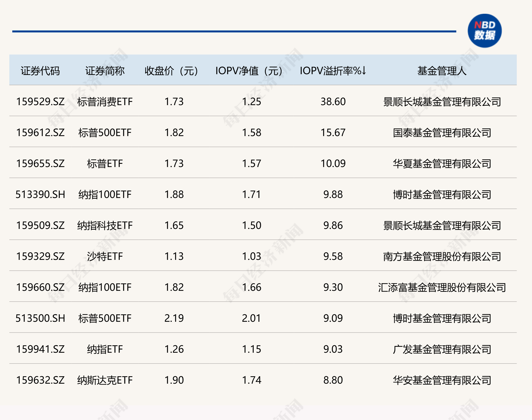
Task: Click IOPV value 1.71
Action: 252,195
